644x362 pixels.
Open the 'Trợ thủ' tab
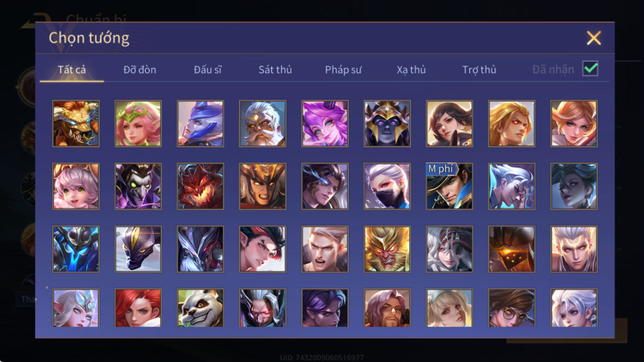click(479, 69)
